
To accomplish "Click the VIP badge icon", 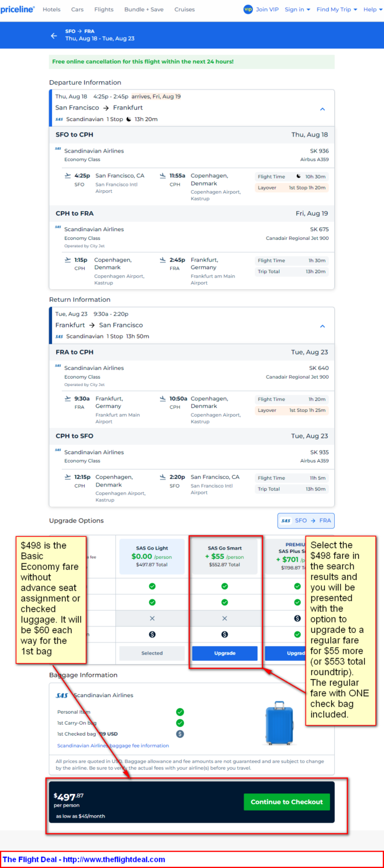I will (248, 9).
